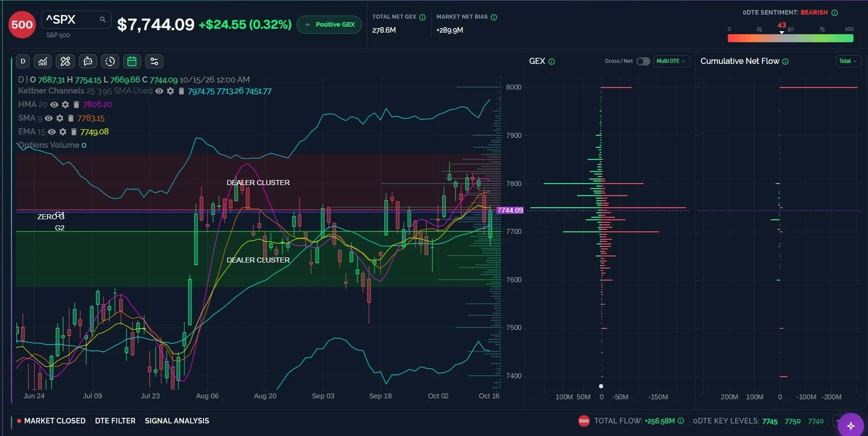Remove the SMA 9 indicator
The width and height of the screenshot is (868, 436).
coord(71,118)
